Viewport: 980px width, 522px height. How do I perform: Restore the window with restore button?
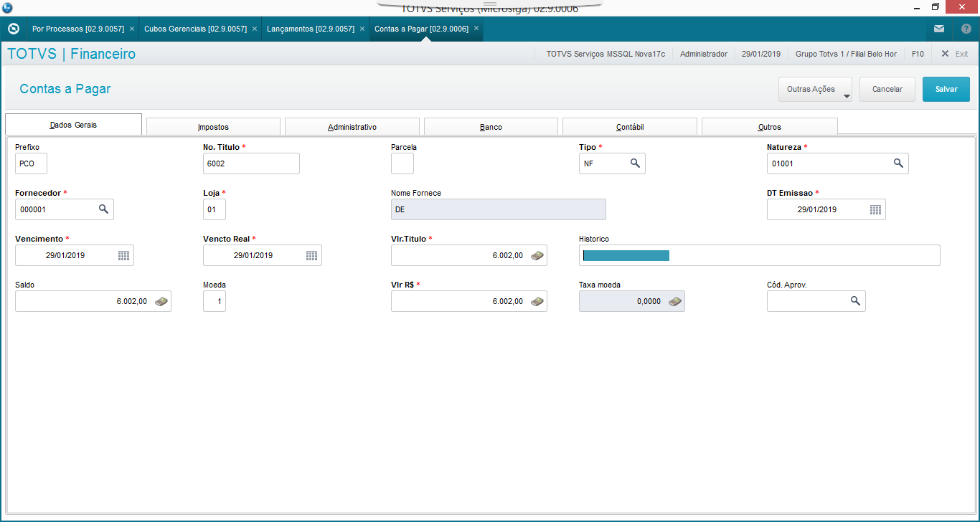(x=936, y=6)
